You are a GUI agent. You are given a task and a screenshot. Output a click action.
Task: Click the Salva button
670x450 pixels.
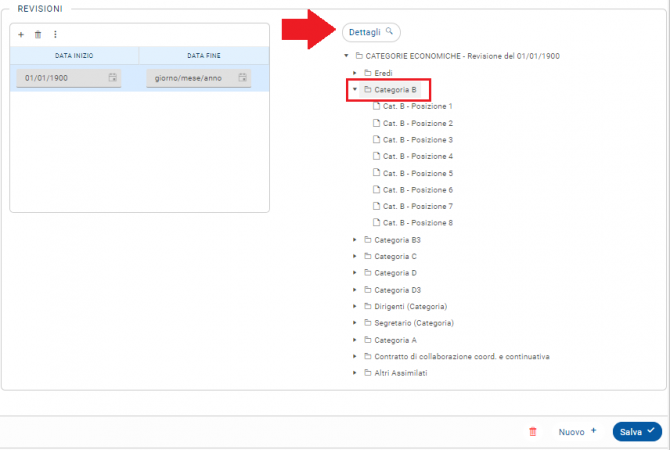click(637, 432)
